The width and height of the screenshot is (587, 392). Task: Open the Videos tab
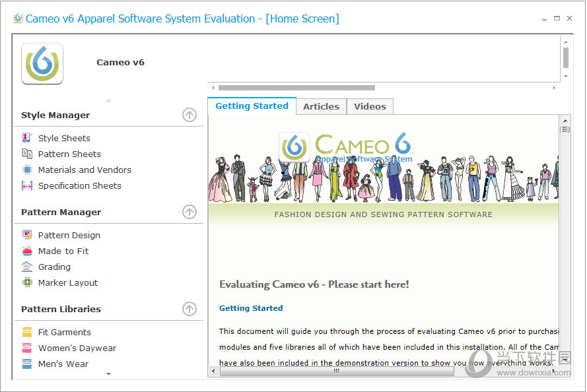370,106
